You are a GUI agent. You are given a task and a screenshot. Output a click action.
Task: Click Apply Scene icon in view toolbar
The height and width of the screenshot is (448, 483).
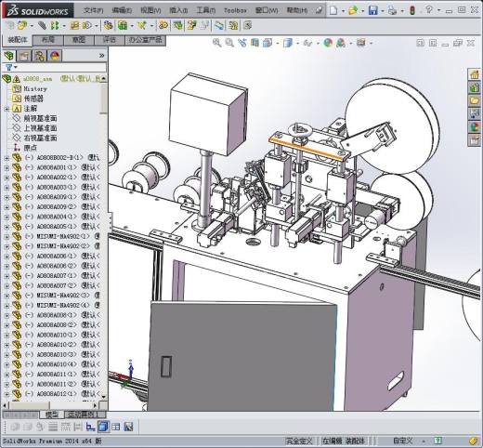(x=341, y=43)
